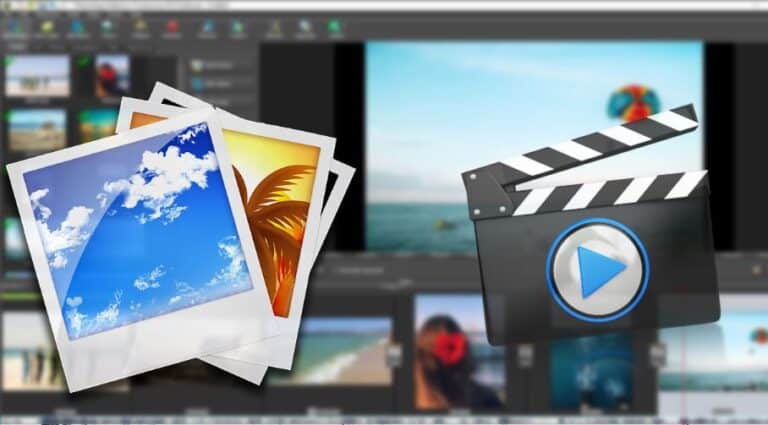Click the yellow toolbar icon left of the red one

[141, 26]
